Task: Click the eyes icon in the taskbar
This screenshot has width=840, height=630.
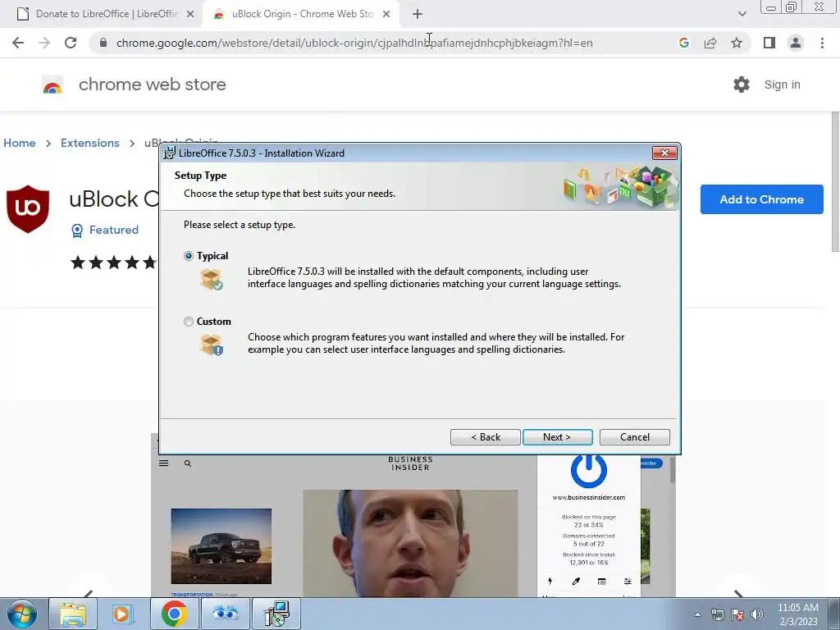Action: click(225, 614)
